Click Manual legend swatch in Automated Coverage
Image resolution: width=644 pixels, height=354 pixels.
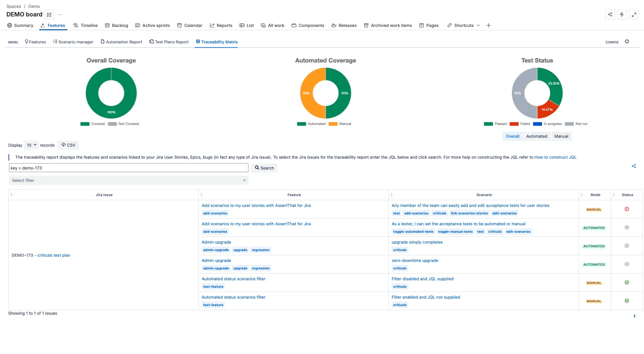(x=333, y=124)
